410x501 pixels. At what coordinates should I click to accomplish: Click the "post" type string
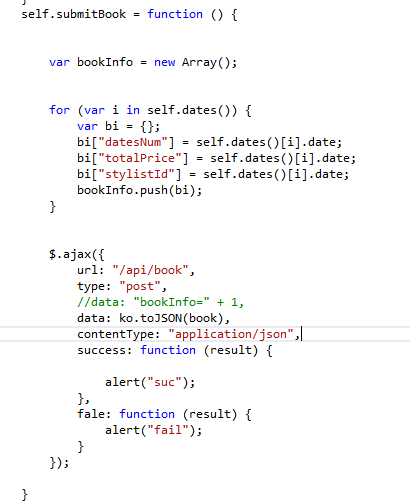[140, 286]
